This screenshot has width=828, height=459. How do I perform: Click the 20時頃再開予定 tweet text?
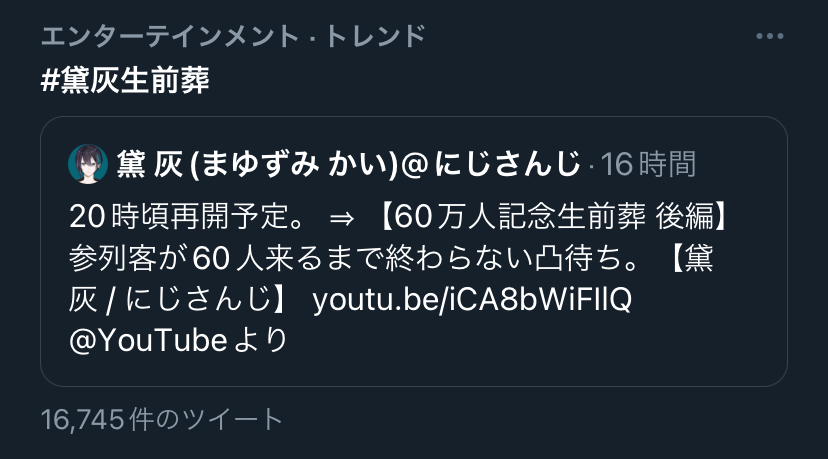click(188, 217)
